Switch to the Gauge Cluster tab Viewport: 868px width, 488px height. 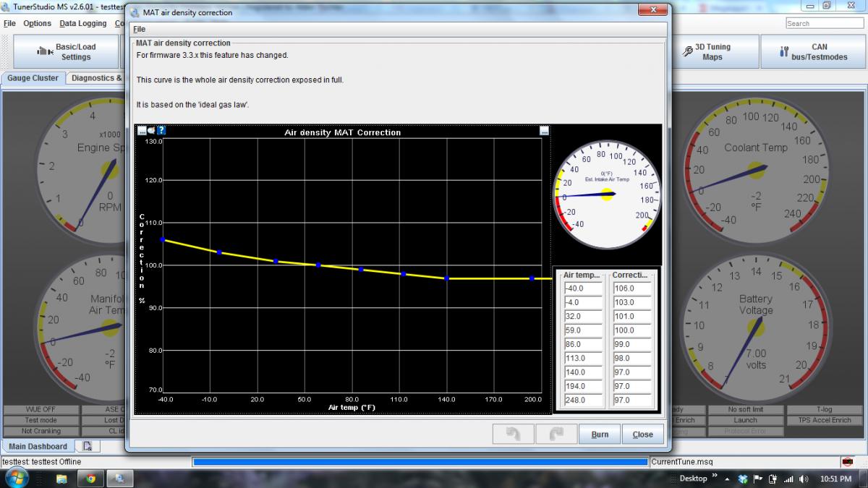33,78
